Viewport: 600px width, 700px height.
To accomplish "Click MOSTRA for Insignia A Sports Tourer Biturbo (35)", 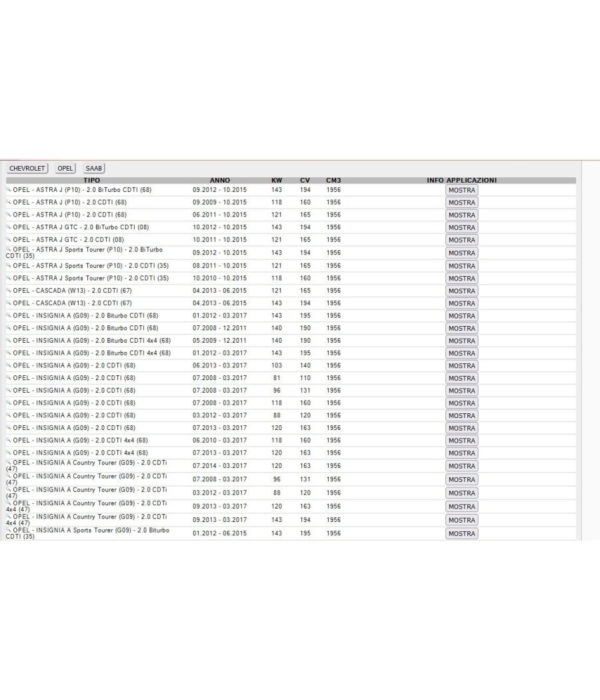I will (x=461, y=534).
